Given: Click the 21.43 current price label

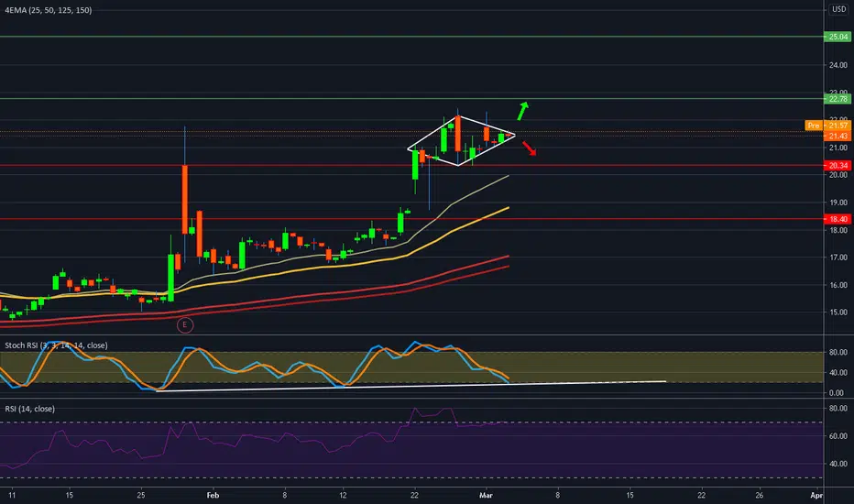Looking at the screenshot, I should tap(838, 136).
